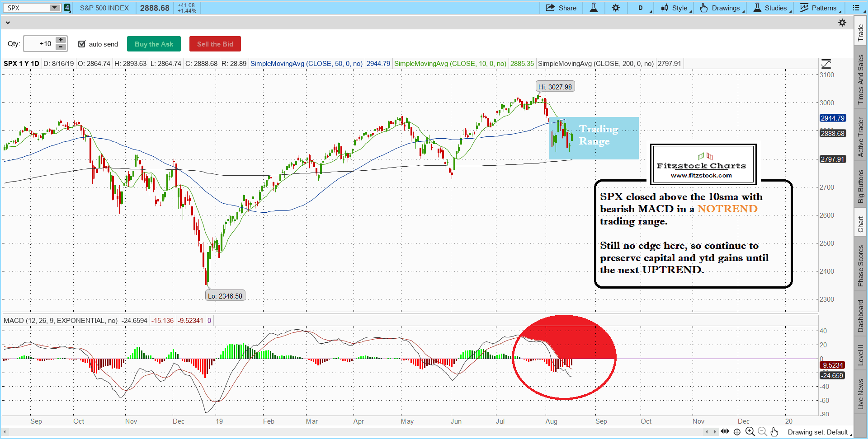Increase quantity with the plus stepper

tap(61, 40)
